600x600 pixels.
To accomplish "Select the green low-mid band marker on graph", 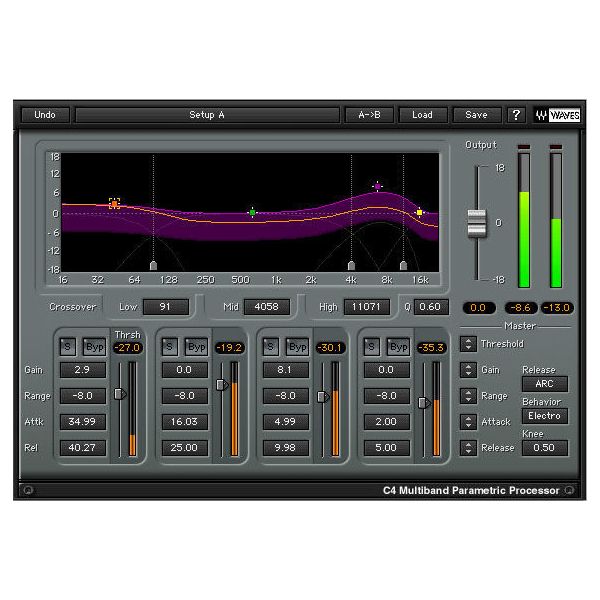I will (252, 212).
